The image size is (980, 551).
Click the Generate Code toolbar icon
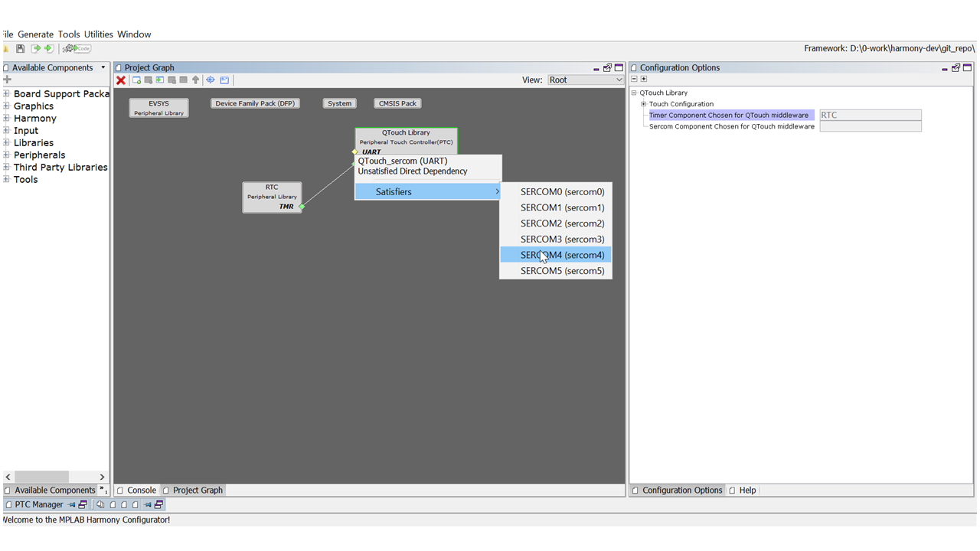pyautogui.click(x=77, y=49)
